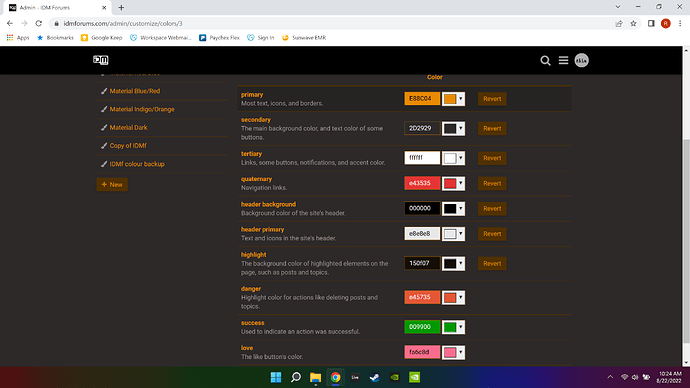
Task: Select Material Indigo/Orange color scheme
Action: point(142,109)
